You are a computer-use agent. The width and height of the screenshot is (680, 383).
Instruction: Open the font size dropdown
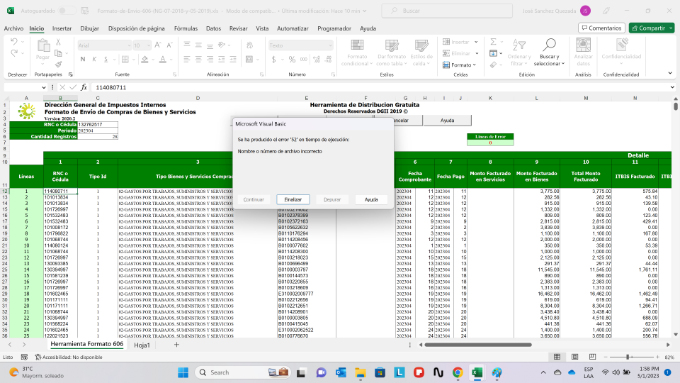[148, 46]
